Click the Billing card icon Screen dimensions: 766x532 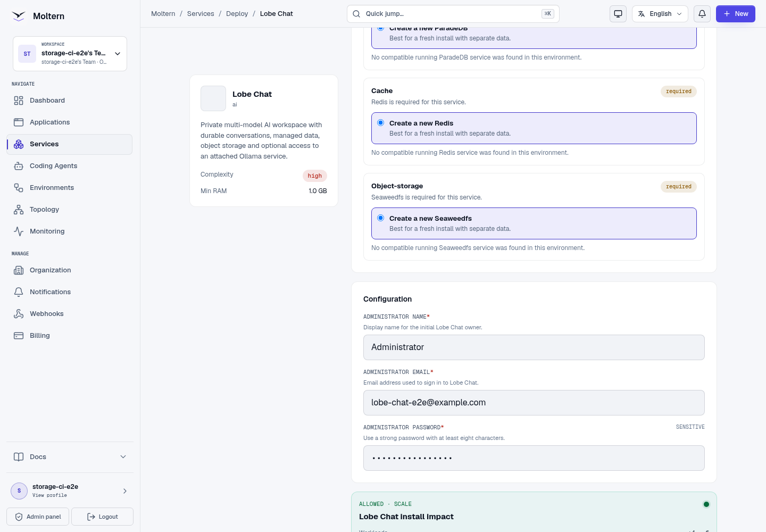pos(19,336)
